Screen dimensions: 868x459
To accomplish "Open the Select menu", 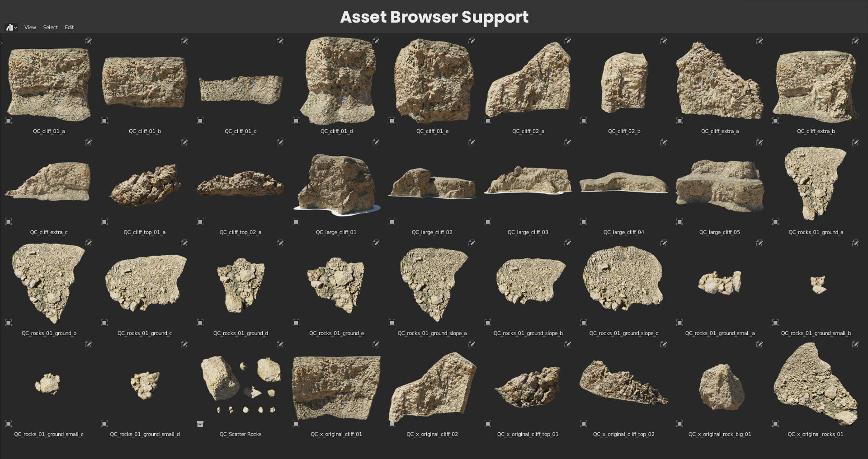I will (51, 28).
